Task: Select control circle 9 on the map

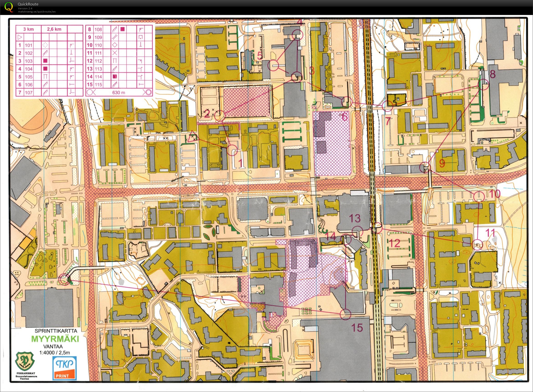Action: pyautogui.click(x=425, y=167)
